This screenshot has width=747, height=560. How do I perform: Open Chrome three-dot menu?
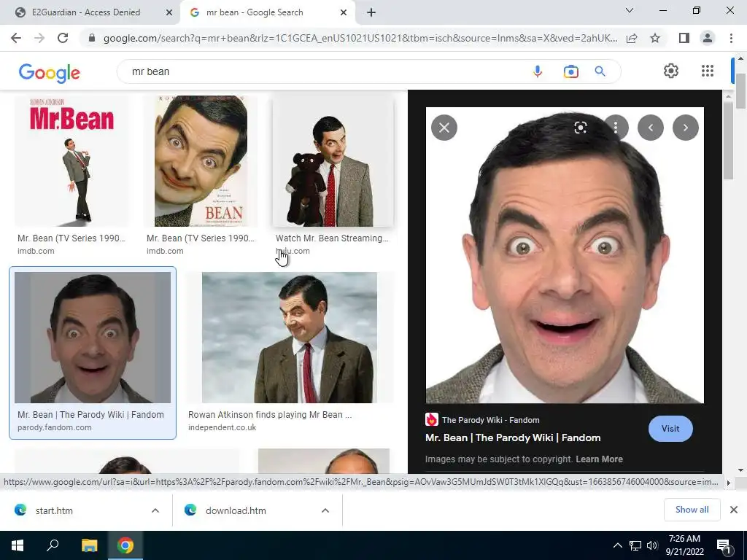tap(731, 38)
